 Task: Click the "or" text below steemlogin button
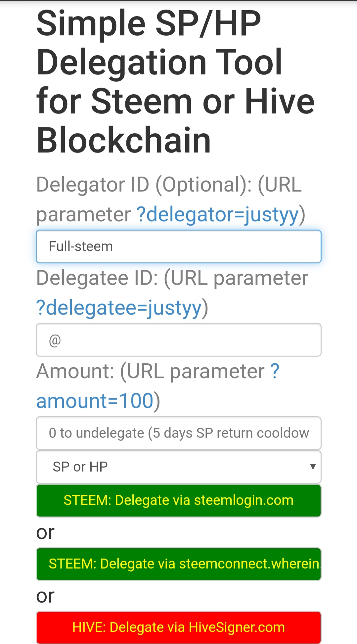45,532
